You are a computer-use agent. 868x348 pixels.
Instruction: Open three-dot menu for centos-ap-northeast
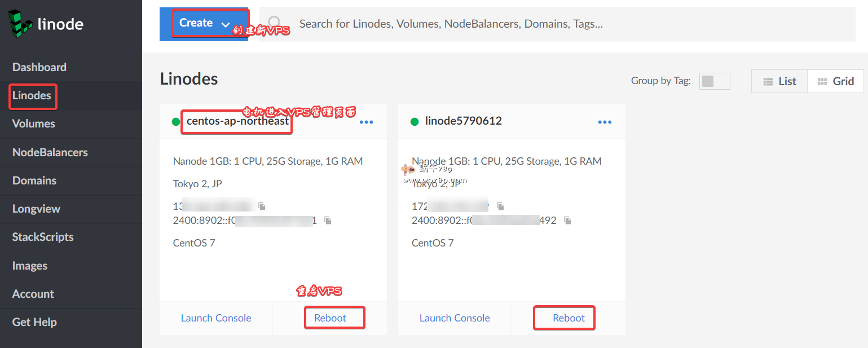coord(367,122)
